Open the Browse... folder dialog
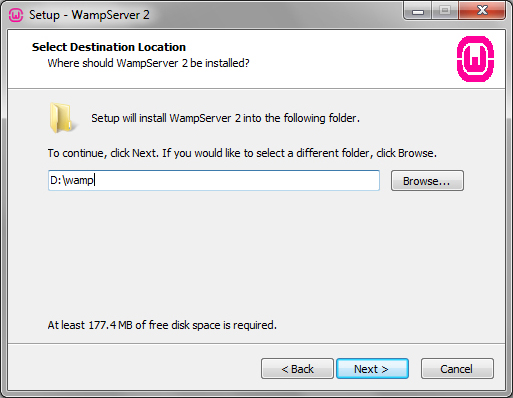 (427, 181)
